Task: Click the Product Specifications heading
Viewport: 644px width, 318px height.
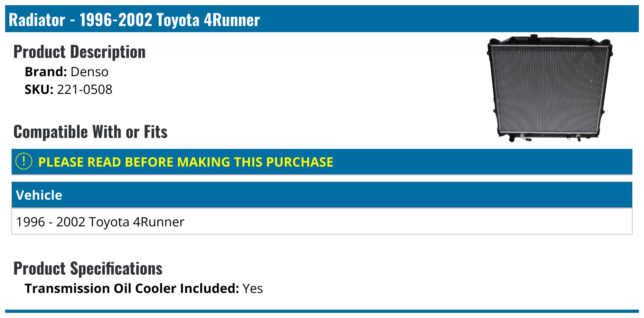Action: pos(88,268)
